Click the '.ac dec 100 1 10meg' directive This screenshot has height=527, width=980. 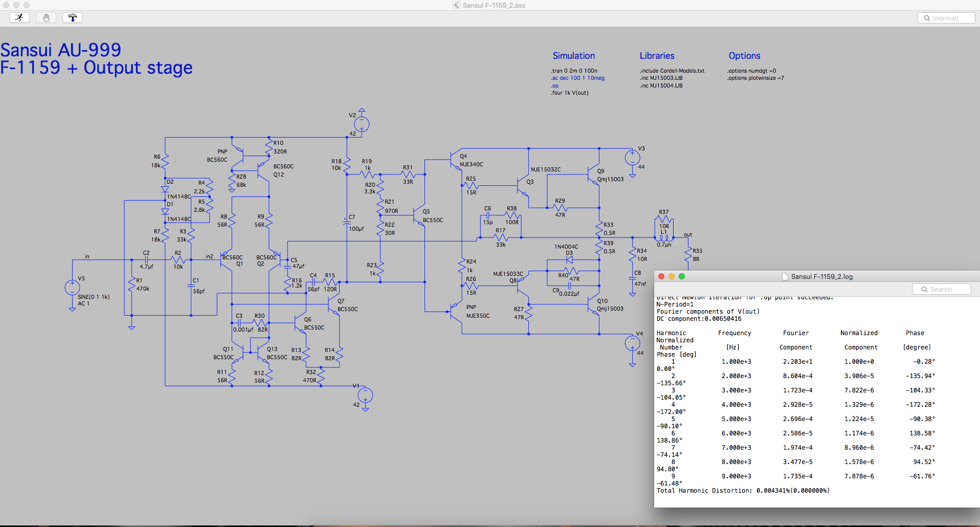(x=577, y=78)
